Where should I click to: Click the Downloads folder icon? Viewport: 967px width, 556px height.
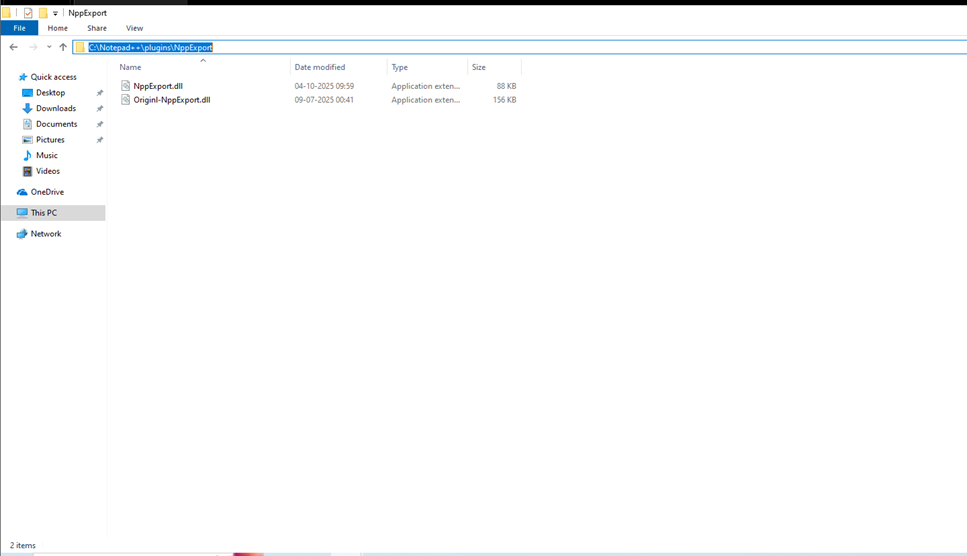[27, 108]
